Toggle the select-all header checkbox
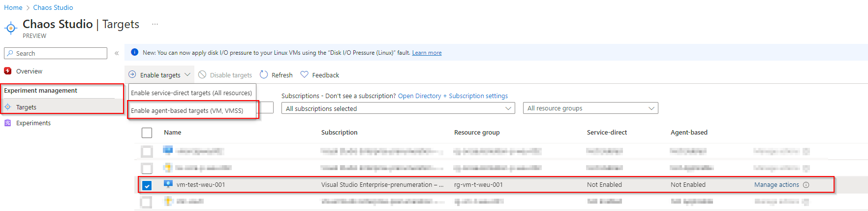 tap(147, 133)
